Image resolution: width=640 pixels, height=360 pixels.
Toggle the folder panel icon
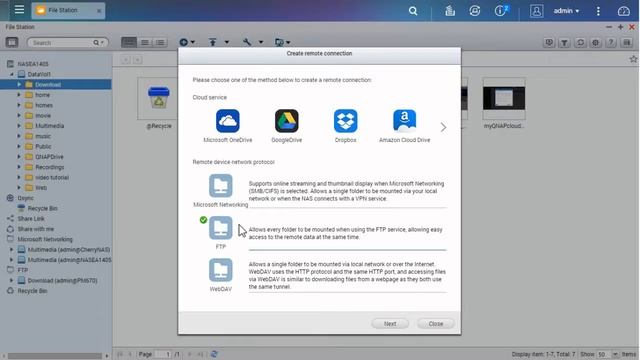tap(12, 42)
